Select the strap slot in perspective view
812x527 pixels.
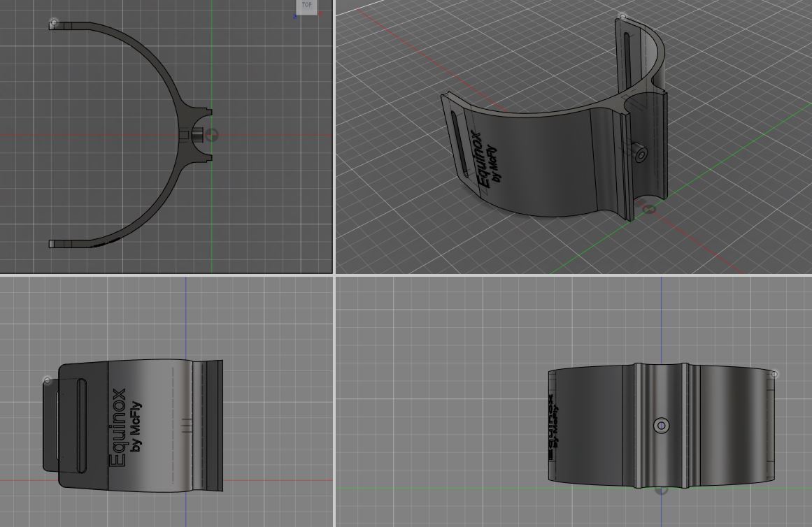(x=460, y=145)
